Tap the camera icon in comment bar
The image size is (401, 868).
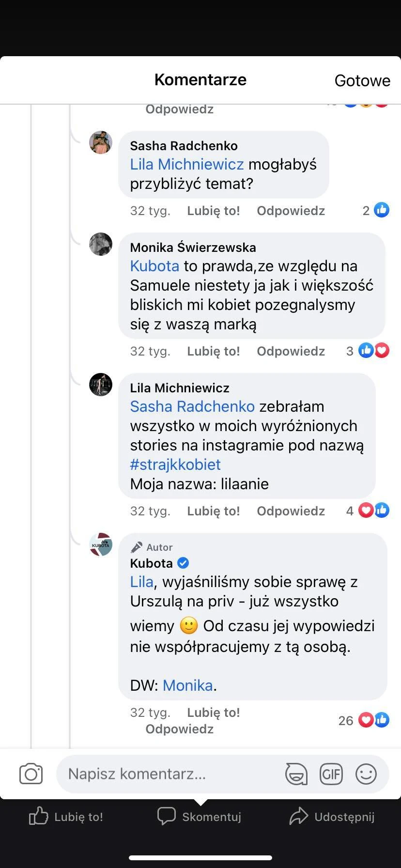31,774
